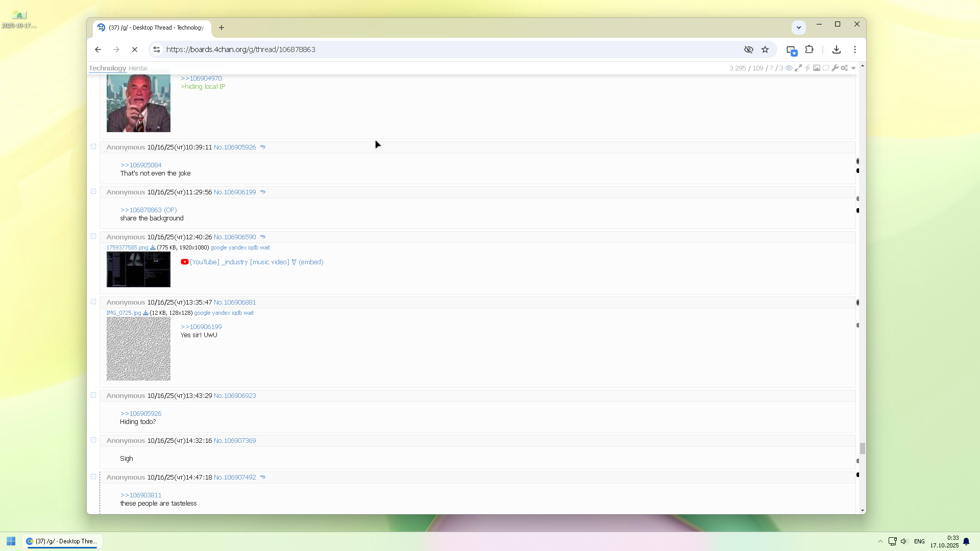Open the dark desktop screenshot thumbnail

(x=138, y=269)
